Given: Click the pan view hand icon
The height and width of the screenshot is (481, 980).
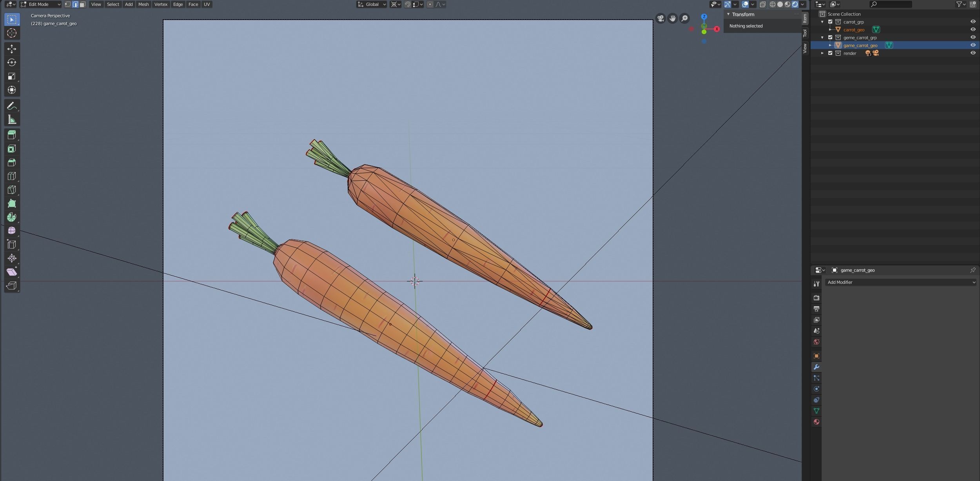Looking at the screenshot, I should [x=672, y=18].
